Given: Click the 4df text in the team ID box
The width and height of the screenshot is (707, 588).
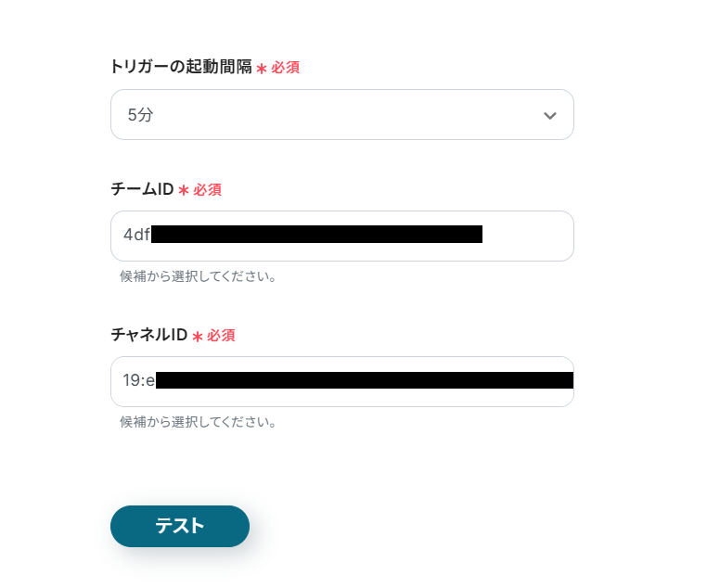Looking at the screenshot, I should (x=136, y=235).
